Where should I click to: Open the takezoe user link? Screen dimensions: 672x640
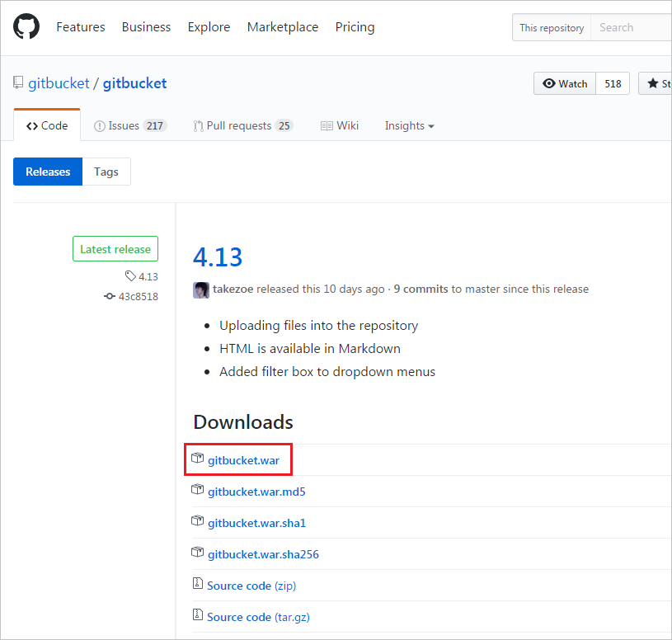pyautogui.click(x=233, y=289)
